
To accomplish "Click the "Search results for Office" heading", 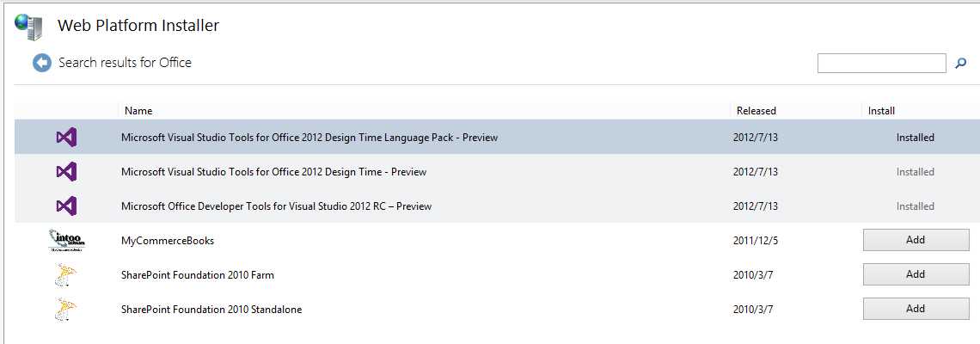I will 125,63.
